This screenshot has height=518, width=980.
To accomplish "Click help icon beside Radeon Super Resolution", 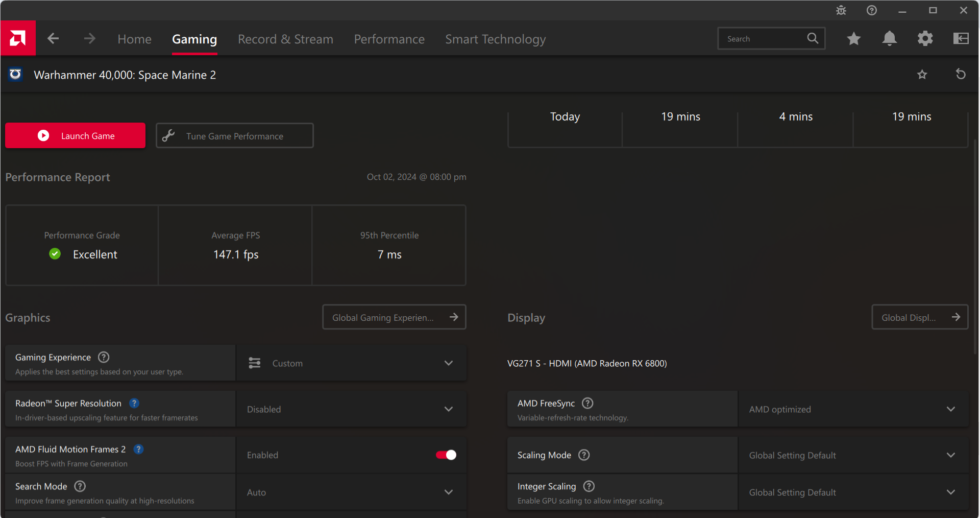I will [x=134, y=403].
